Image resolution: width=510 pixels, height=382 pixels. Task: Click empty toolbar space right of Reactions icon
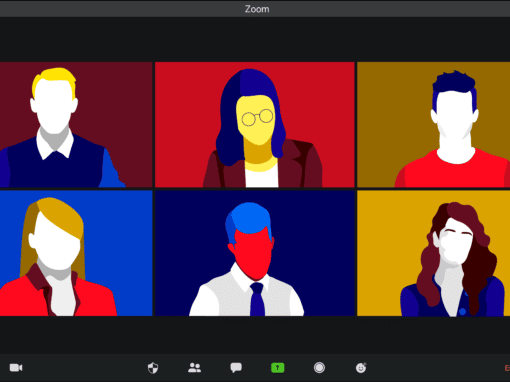pyautogui.click(x=433, y=368)
